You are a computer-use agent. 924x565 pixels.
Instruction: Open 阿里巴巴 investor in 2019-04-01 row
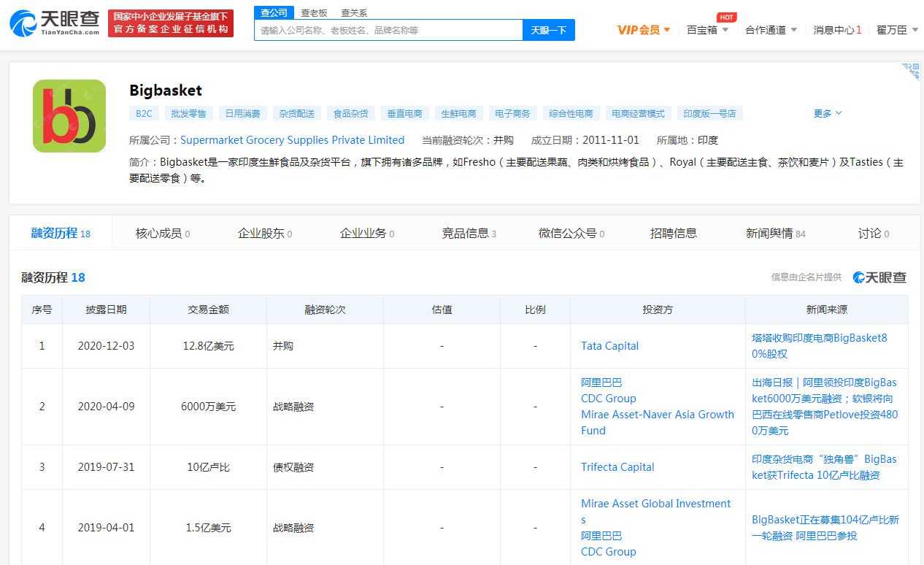coord(601,536)
